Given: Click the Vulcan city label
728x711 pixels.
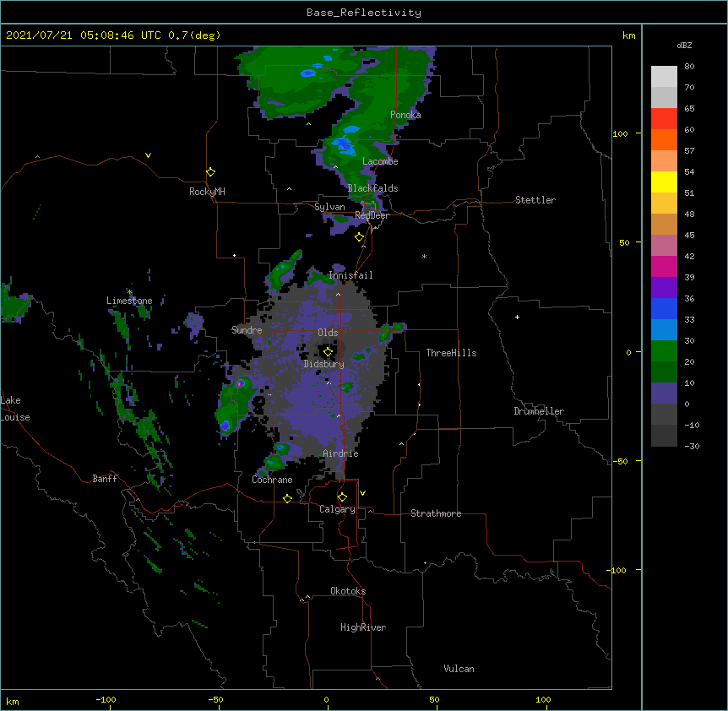Looking at the screenshot, I should tap(459, 669).
